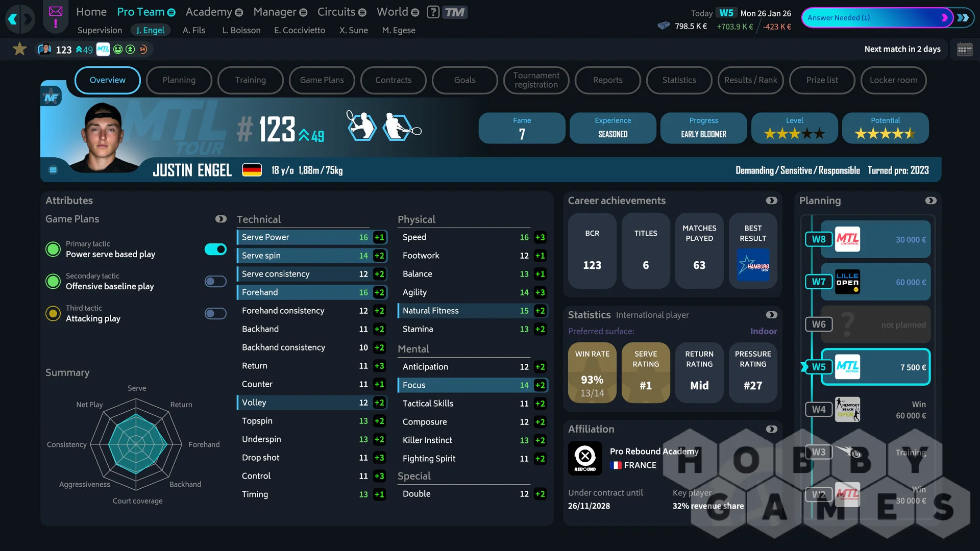980x551 pixels.
Task: Select player M. Egese
Action: (399, 30)
